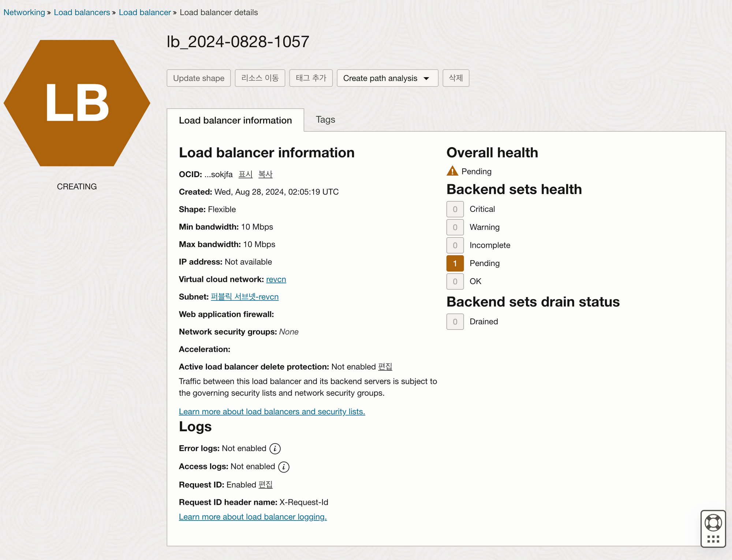732x560 pixels.
Task: Click 표시 to show the full OCID
Action: point(245,174)
